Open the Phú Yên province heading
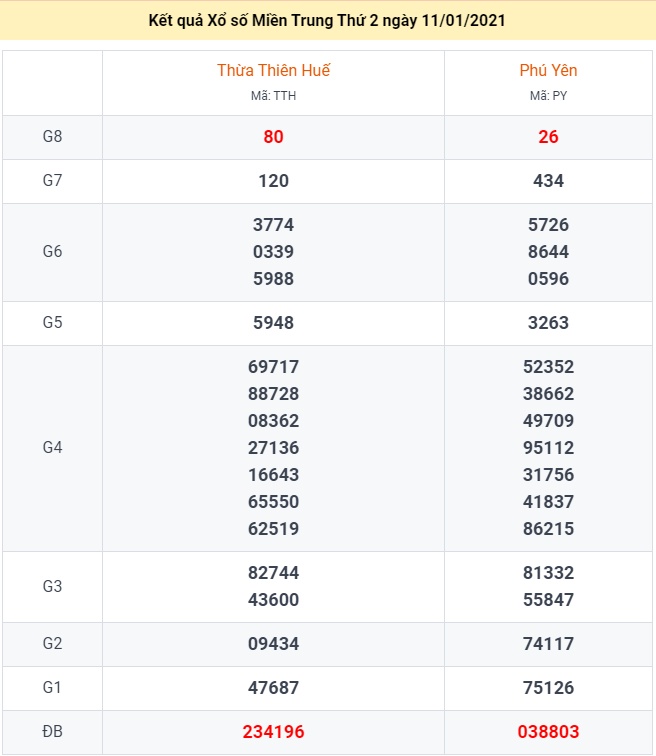 [x=548, y=71]
